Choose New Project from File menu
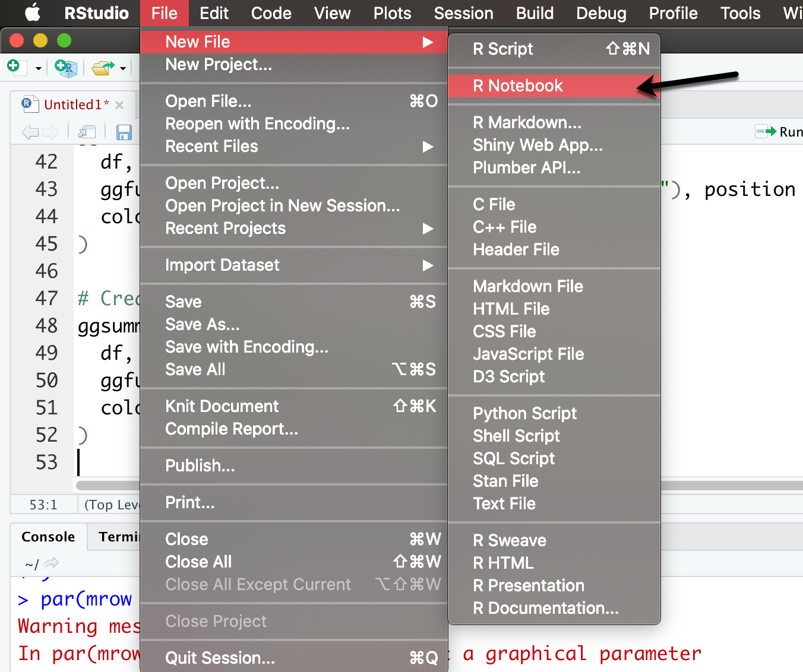This screenshot has height=672, width=803. [x=293, y=64]
